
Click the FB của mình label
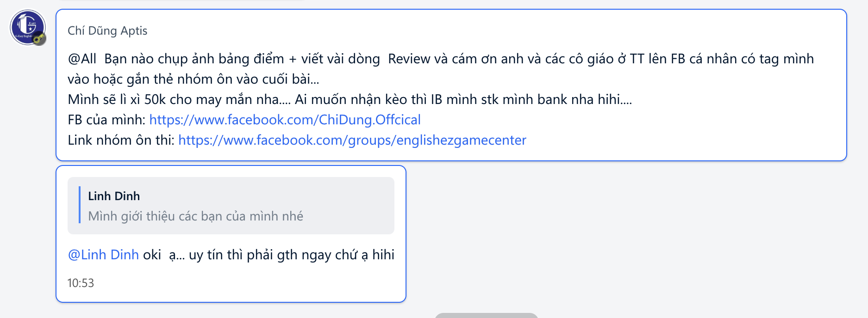pos(106,120)
